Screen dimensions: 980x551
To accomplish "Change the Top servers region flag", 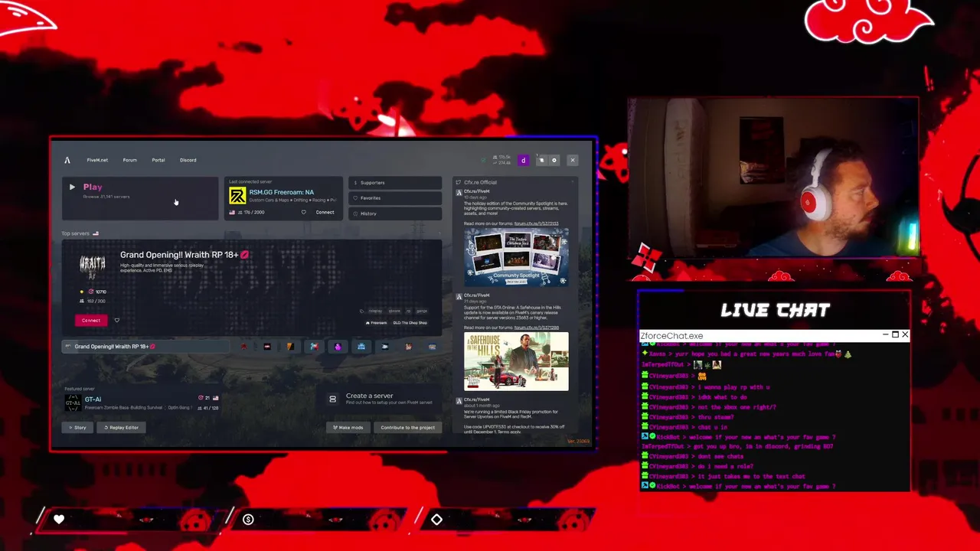I will (96, 233).
